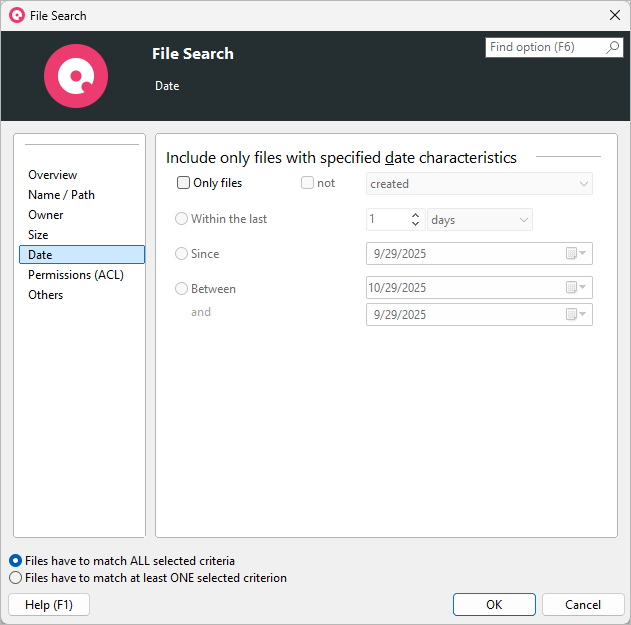Open calendar picker for Between start date

pyautogui.click(x=576, y=288)
